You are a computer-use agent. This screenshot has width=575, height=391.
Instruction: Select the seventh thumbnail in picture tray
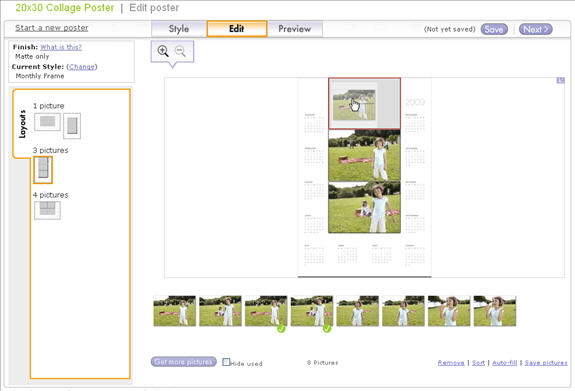[449, 311]
